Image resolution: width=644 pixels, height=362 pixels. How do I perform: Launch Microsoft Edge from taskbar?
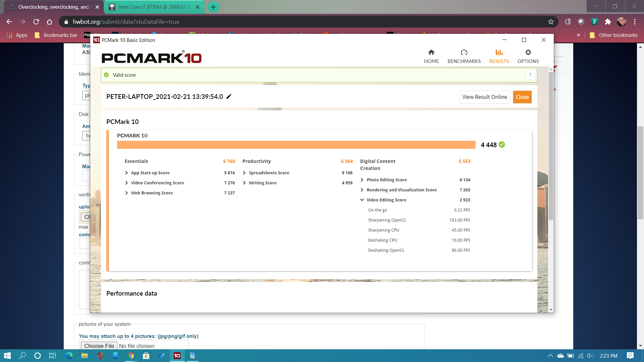69,356
